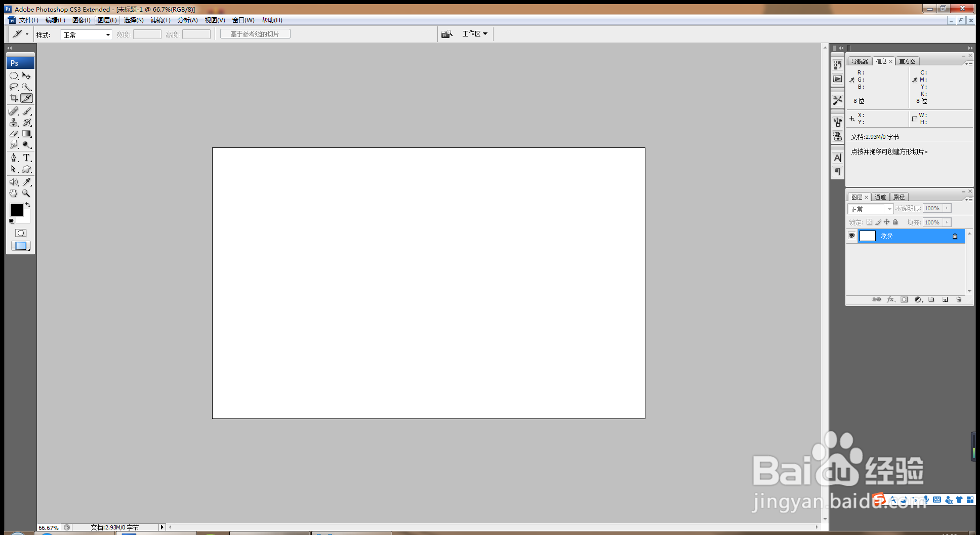
Task: Select the Zoom tool
Action: pyautogui.click(x=27, y=193)
